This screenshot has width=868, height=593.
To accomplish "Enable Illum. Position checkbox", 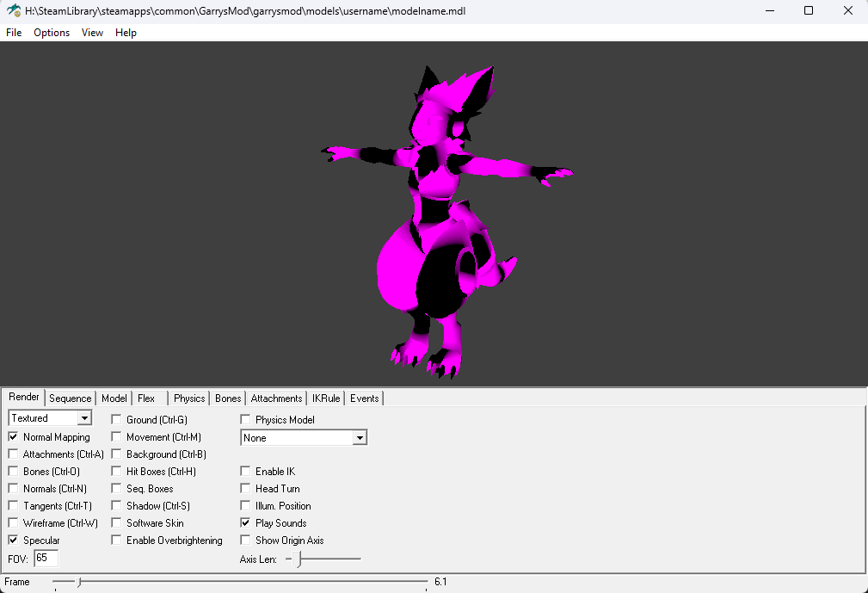I will tap(245, 505).
